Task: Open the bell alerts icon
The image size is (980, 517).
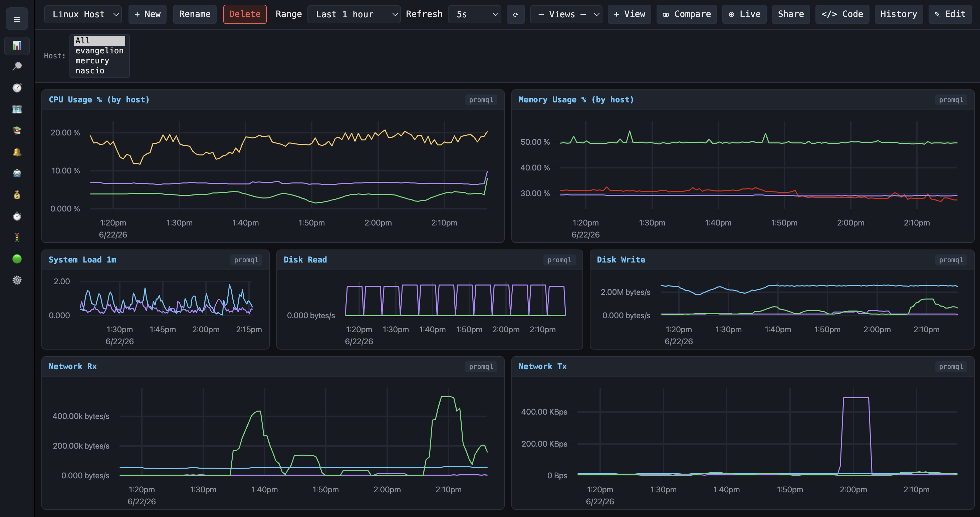Action: 17,152
